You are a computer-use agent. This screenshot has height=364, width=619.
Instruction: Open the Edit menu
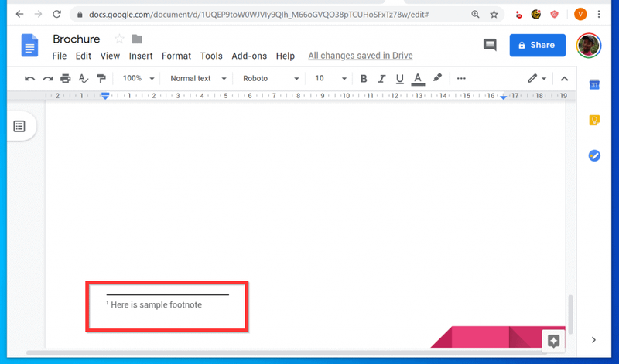coord(84,56)
